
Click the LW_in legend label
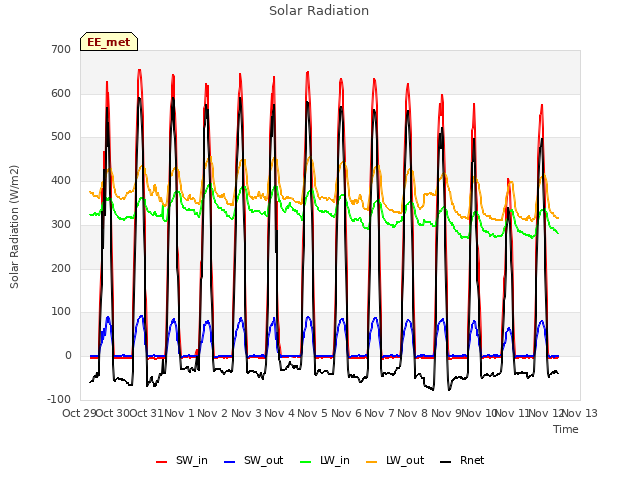click(x=335, y=460)
